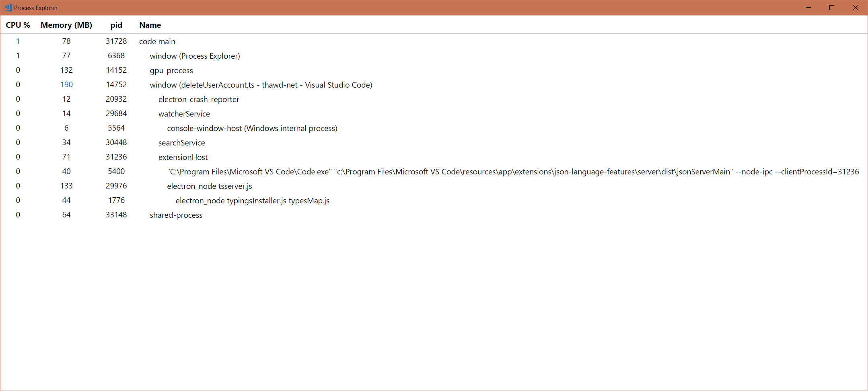This screenshot has width=868, height=391.
Task: Click the shared-process row
Action: (176, 215)
